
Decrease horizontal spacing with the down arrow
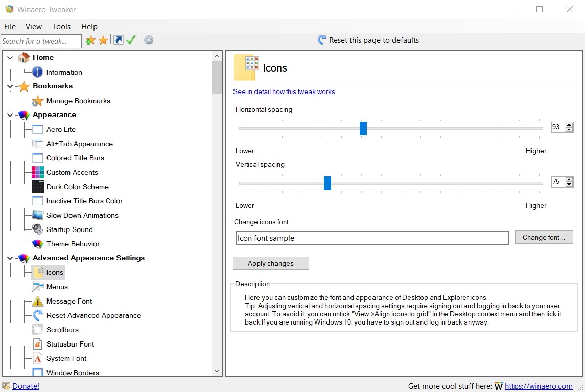[569, 129]
